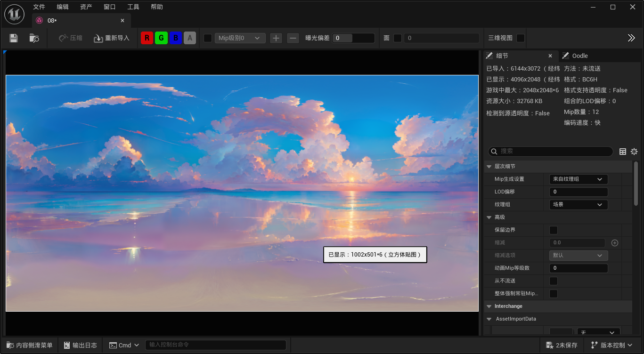Tick the 从不流送 checkbox
Viewport: 644px width, 354px height.
point(554,281)
